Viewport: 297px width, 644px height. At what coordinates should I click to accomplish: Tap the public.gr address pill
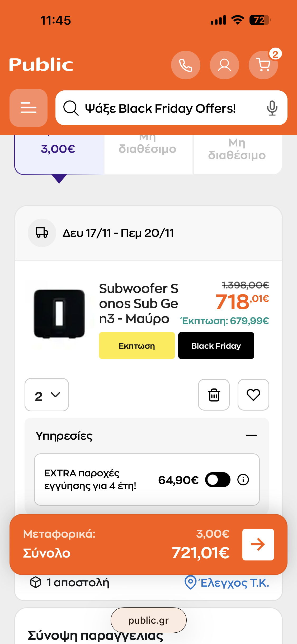[148, 620]
